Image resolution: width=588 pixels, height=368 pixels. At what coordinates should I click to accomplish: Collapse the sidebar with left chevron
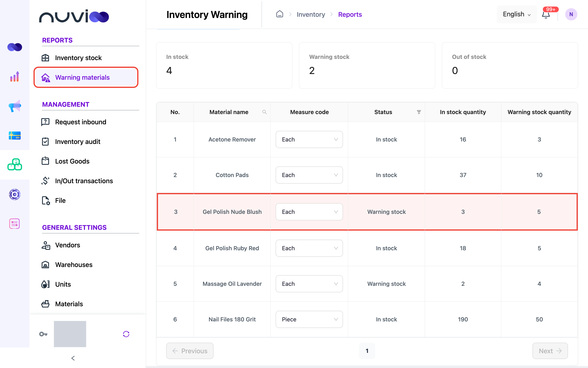(x=73, y=358)
